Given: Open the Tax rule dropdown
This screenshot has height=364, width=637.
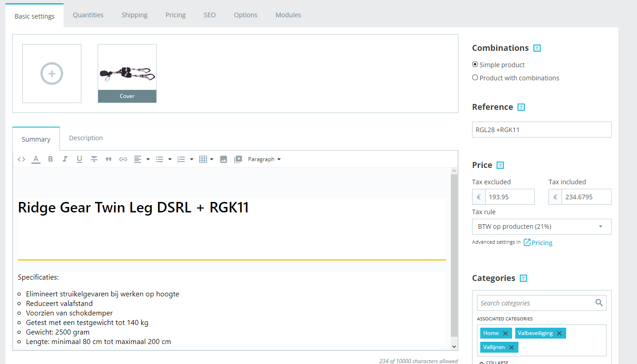Looking at the screenshot, I should (542, 226).
